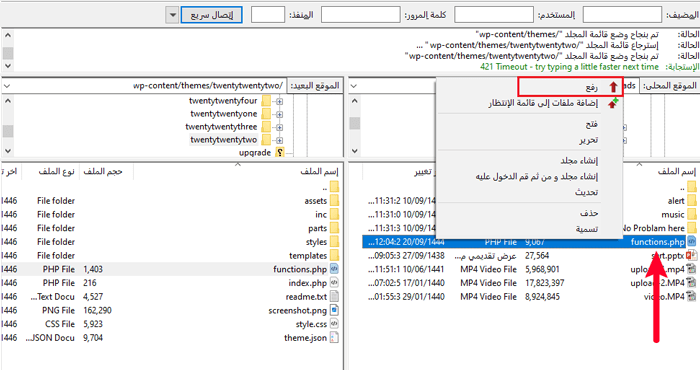
Task: Expand the twentytwentyfour tree node
Action: (279, 101)
